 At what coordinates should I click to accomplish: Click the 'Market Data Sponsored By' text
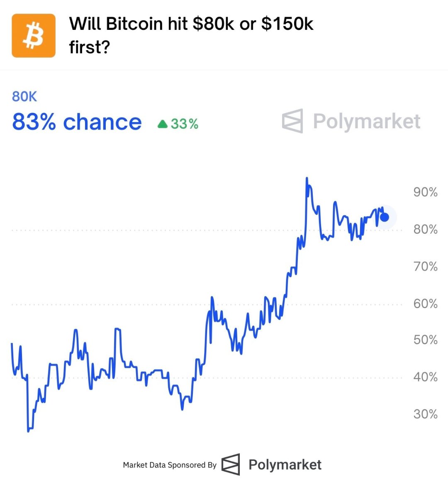coord(170,465)
